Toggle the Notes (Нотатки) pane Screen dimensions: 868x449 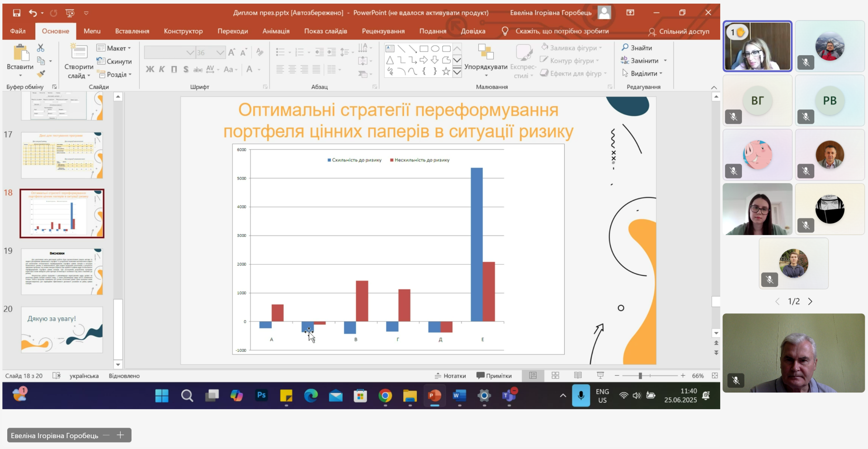coord(450,376)
